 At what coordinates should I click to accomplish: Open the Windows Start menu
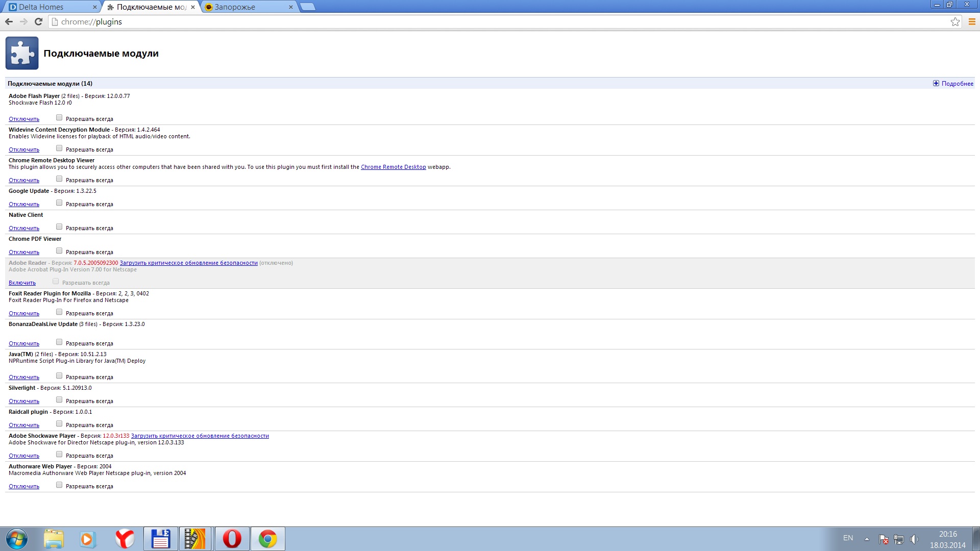click(16, 539)
